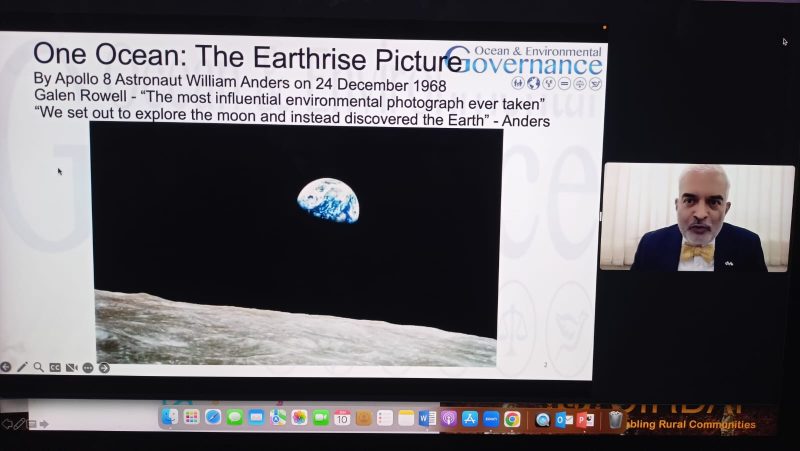Image resolution: width=800 pixels, height=451 pixels.
Task: Open Microsoft Outlook from Dock
Action: point(564,419)
